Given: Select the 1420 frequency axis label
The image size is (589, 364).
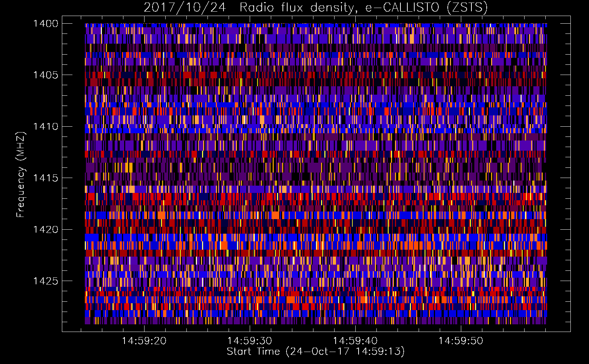Looking at the screenshot, I should pyautogui.click(x=46, y=230).
